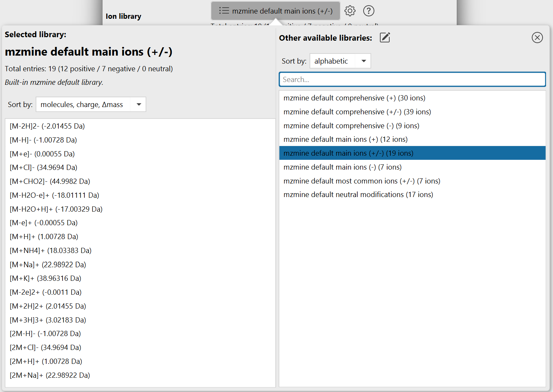Select the [M+CHO2]- ion entry
553x392 pixels.
coord(140,181)
